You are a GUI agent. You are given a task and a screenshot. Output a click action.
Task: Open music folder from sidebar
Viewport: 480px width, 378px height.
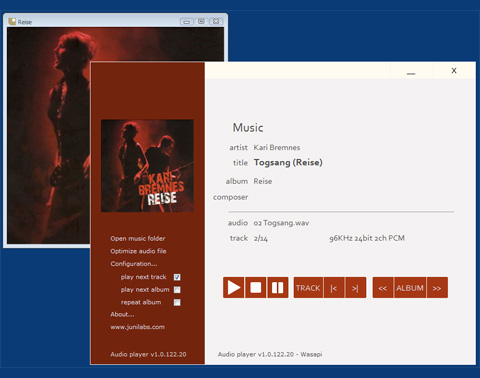coord(138,238)
